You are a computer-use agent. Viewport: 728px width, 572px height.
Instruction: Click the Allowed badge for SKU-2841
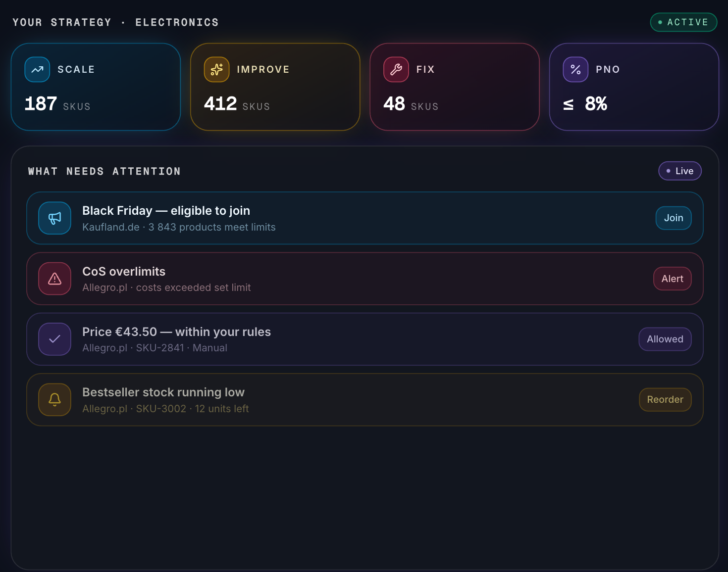coord(665,339)
